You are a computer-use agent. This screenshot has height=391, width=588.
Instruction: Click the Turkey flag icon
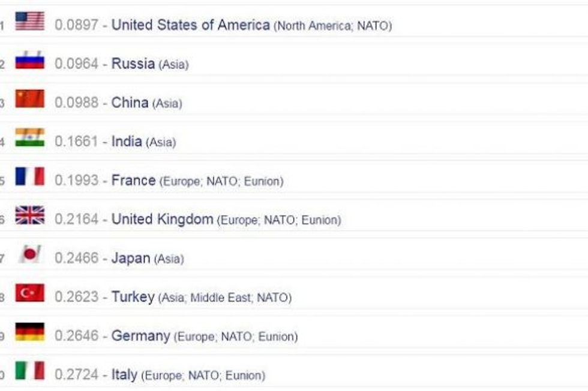(x=29, y=293)
